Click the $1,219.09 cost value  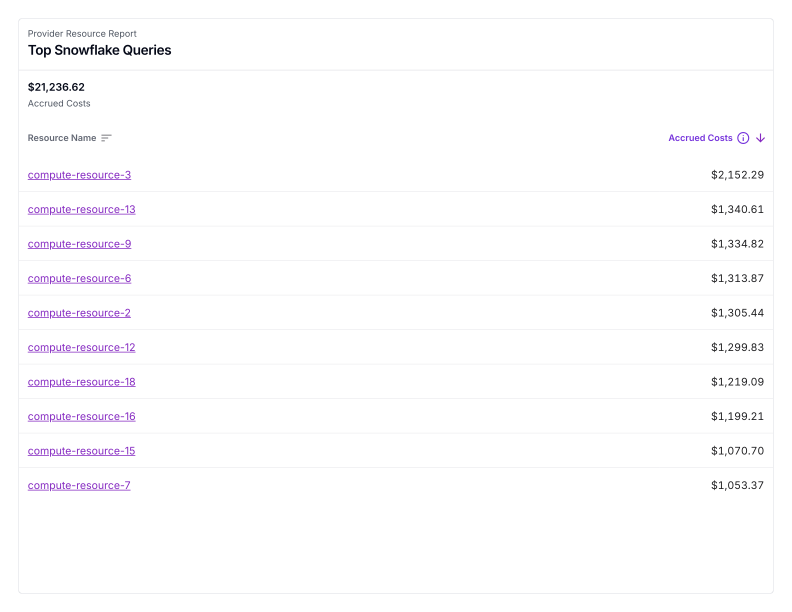[x=737, y=382]
